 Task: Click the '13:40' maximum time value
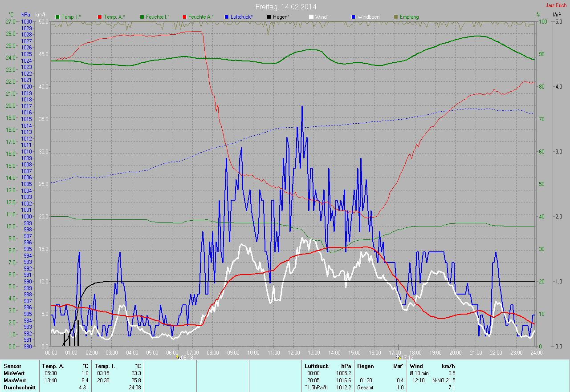coord(51,380)
